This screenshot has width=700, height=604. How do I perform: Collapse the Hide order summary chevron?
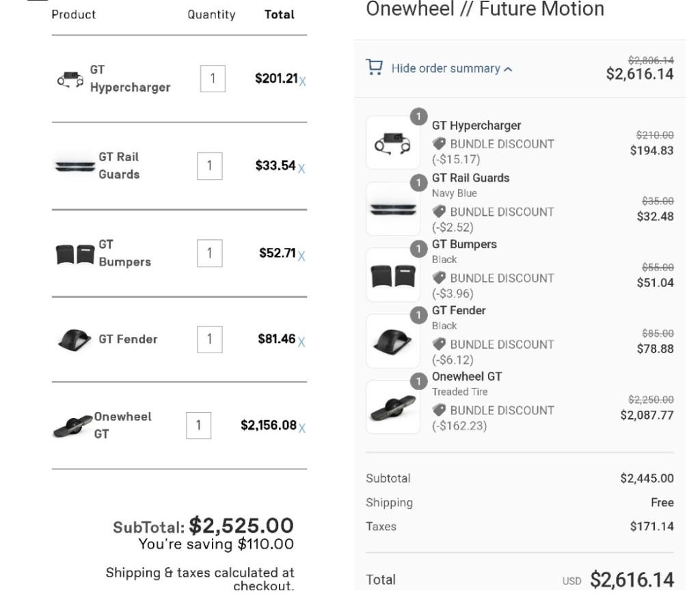(508, 69)
